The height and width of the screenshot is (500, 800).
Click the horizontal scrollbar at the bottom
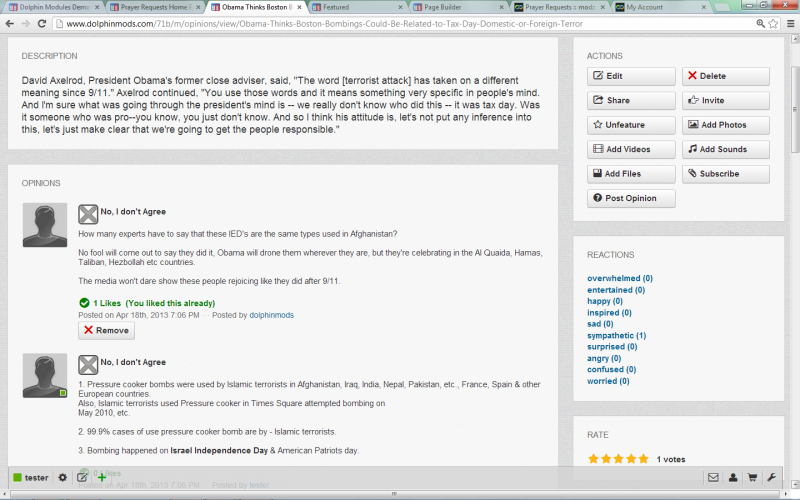point(394,494)
